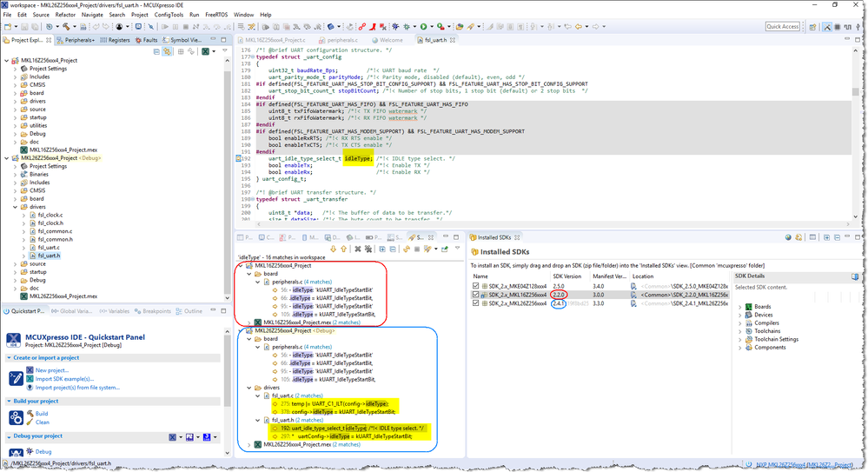This screenshot has height=472, width=868.
Task: Uncheck SDK_2.x_MKL16Z256xxx4 checkbox
Action: click(475, 295)
